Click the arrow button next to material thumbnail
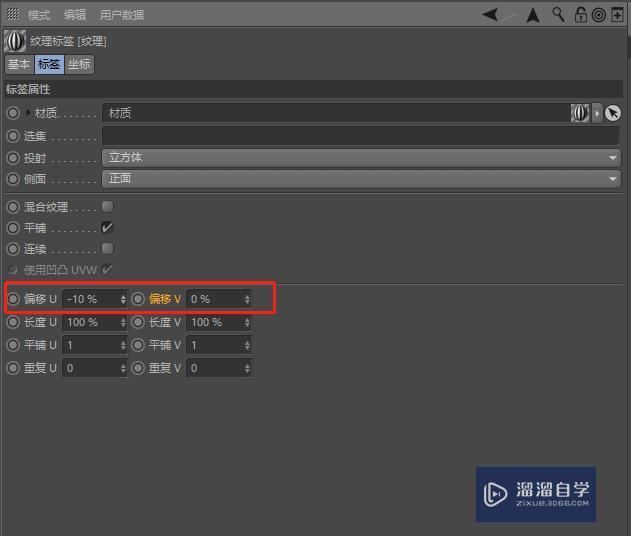This screenshot has width=631, height=536. point(597,113)
